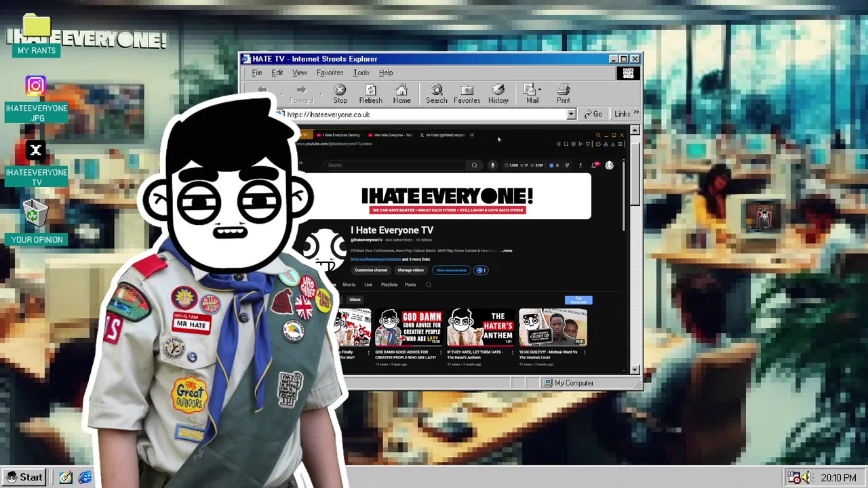Click the browser window scroll down arrow
868x488 pixels.
[x=635, y=369]
